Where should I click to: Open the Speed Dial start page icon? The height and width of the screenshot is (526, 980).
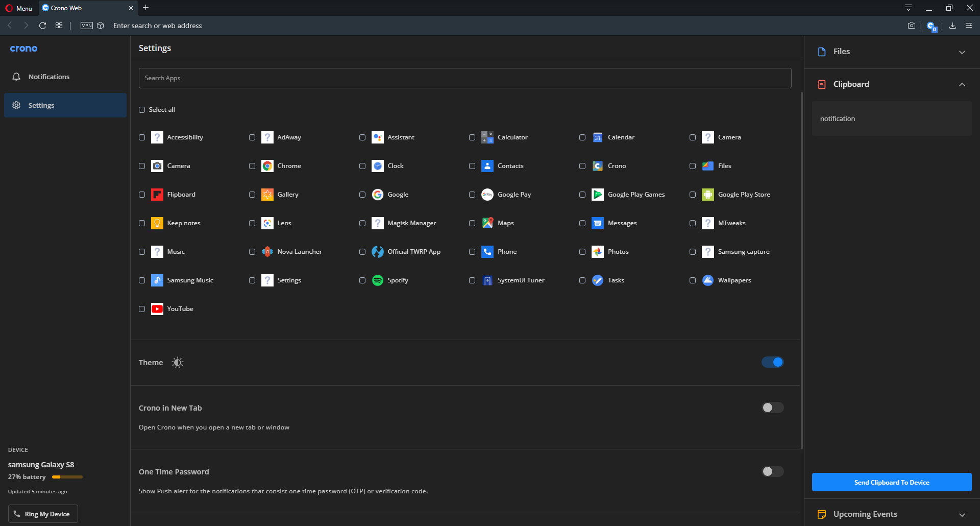(x=59, y=26)
